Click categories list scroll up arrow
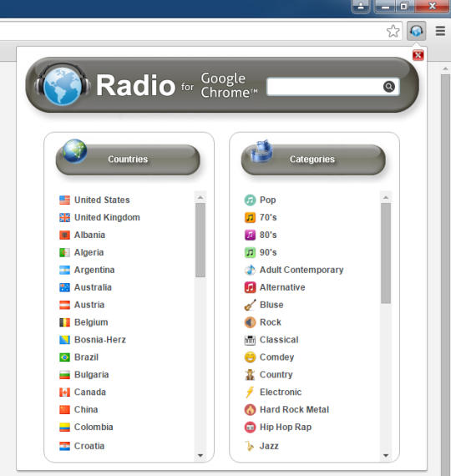This screenshot has height=476, width=451. pyautogui.click(x=386, y=197)
